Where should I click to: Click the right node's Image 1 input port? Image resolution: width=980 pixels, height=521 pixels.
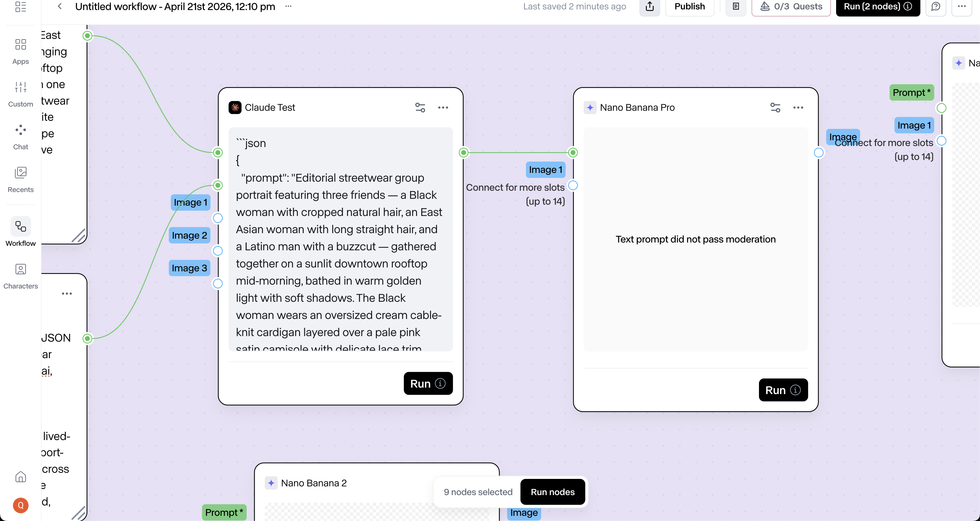click(941, 141)
